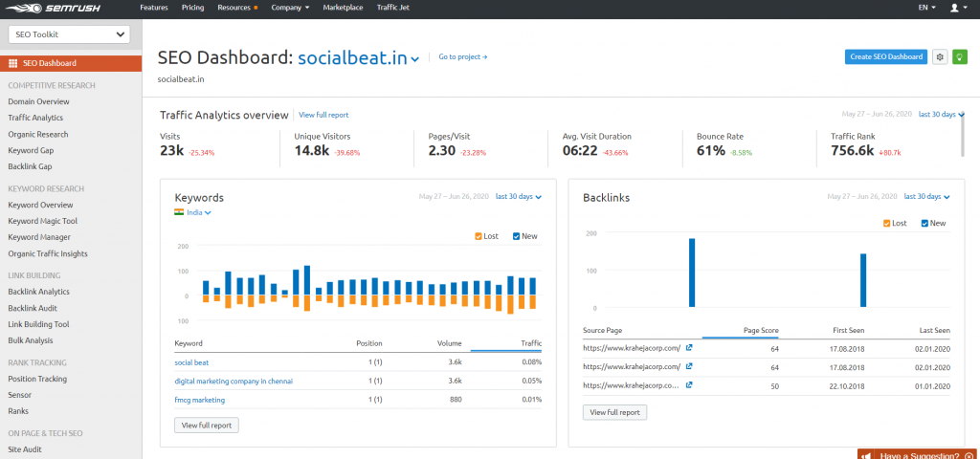980x459 pixels.
Task: Click the megaphone icon in suggestion banner
Action: pos(867,456)
